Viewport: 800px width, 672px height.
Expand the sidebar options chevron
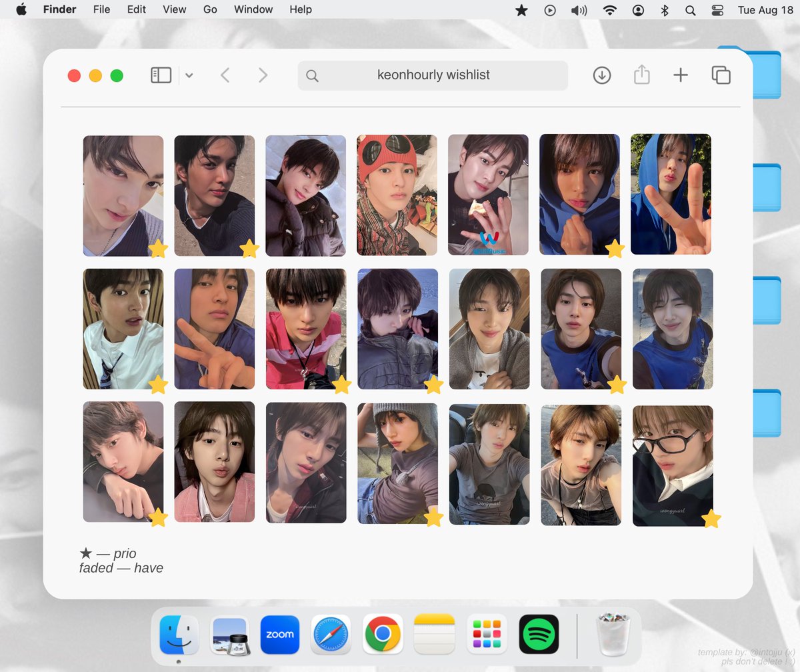coord(189,76)
